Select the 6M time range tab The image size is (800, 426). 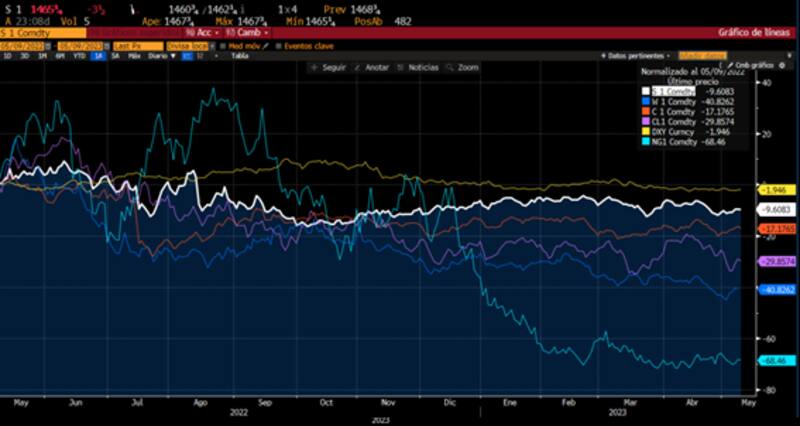(60, 56)
